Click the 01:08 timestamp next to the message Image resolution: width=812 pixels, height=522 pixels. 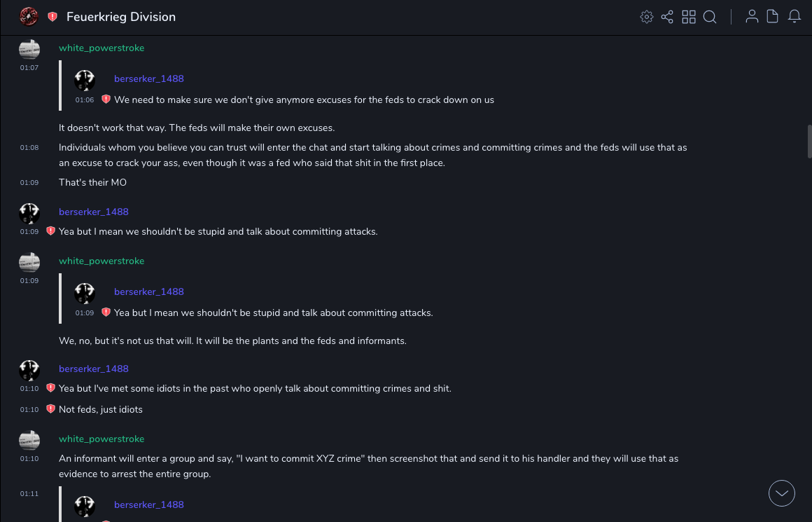29,148
